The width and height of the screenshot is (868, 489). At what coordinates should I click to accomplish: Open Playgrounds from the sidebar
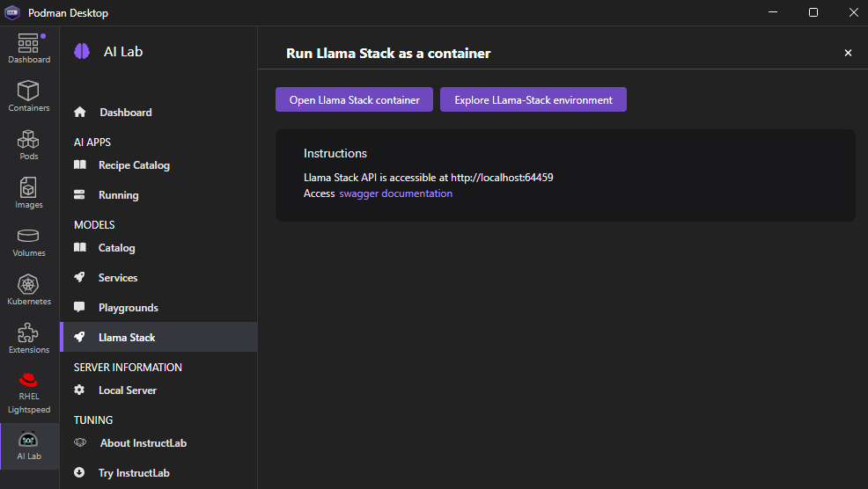click(x=128, y=308)
